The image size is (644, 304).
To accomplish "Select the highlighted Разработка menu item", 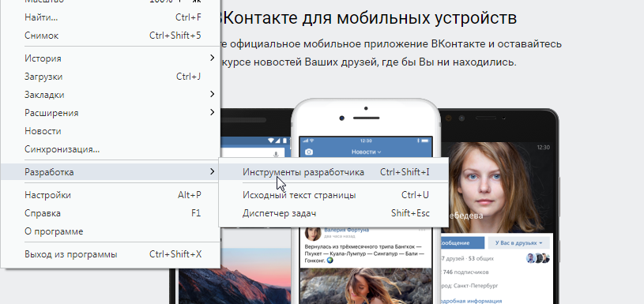I will coord(110,171).
